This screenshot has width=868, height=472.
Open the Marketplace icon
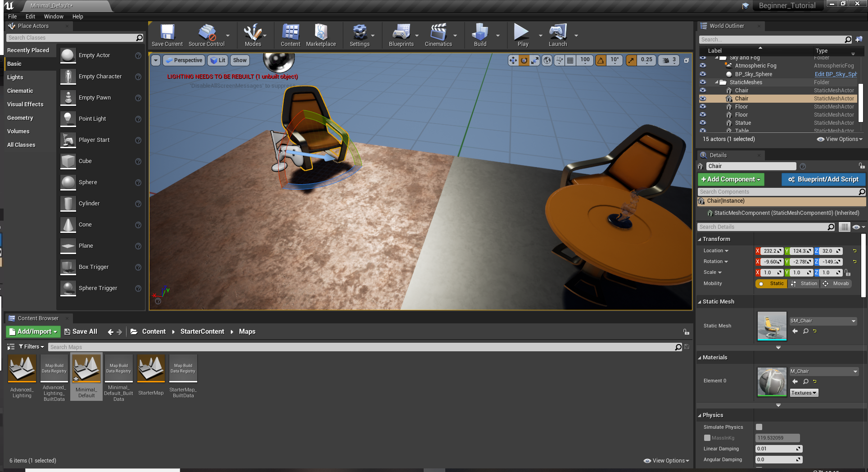coord(321,35)
